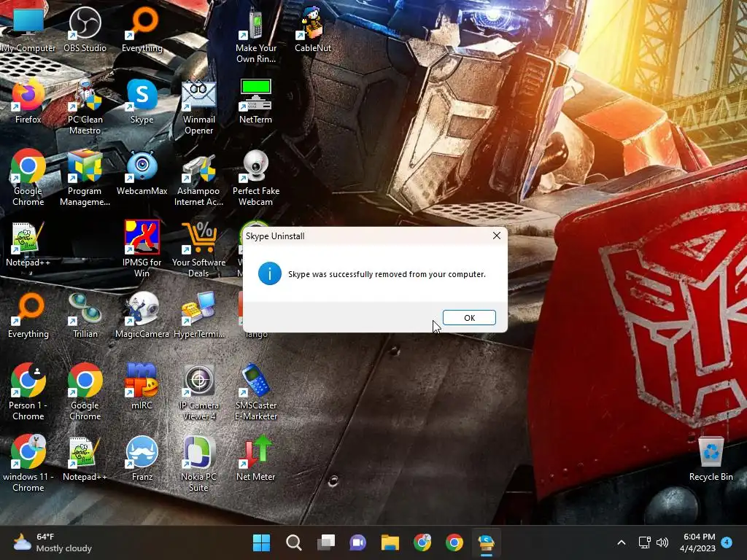Select WebcamMax desktop shortcut
The width and height of the screenshot is (747, 560).
142,172
